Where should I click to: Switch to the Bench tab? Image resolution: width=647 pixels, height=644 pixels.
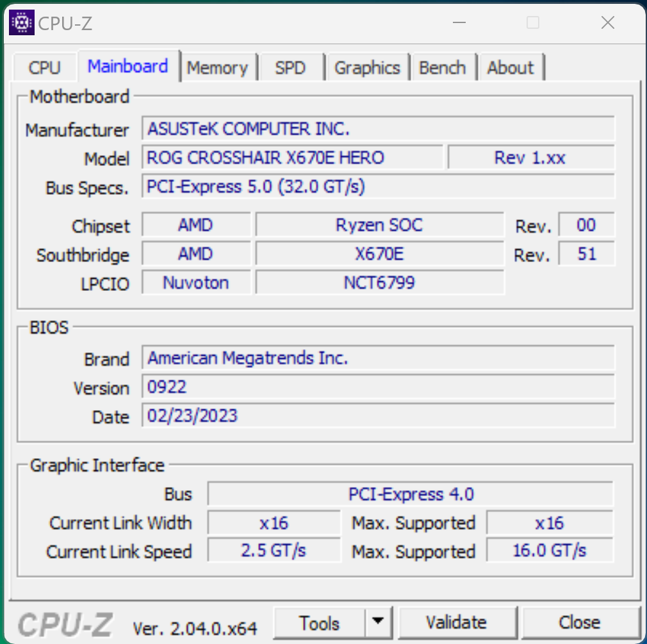tap(443, 68)
